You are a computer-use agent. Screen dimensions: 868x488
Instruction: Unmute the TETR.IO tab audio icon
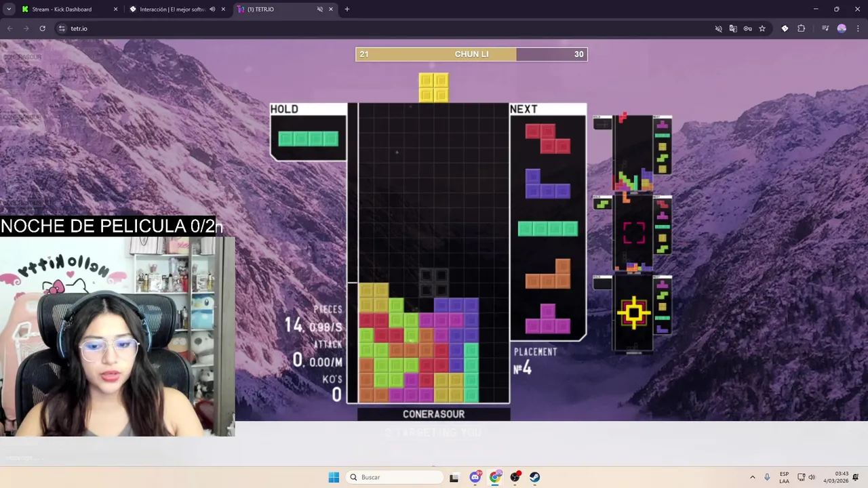click(x=319, y=9)
